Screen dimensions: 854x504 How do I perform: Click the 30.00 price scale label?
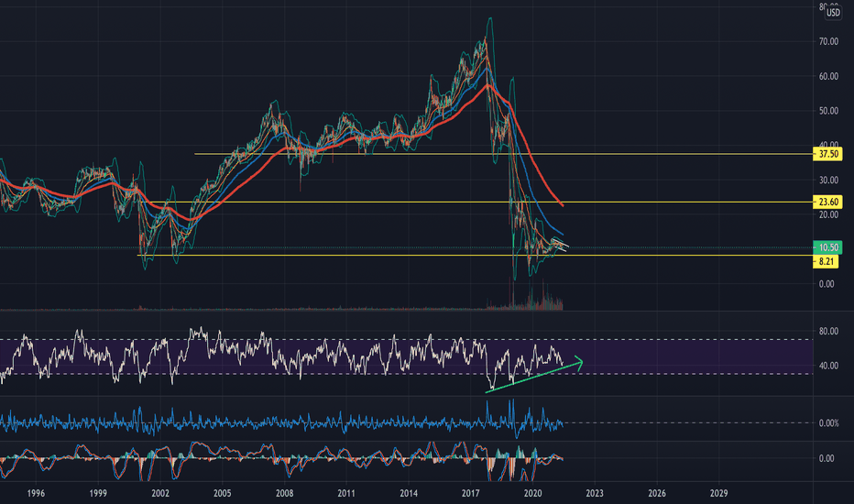pyautogui.click(x=828, y=180)
